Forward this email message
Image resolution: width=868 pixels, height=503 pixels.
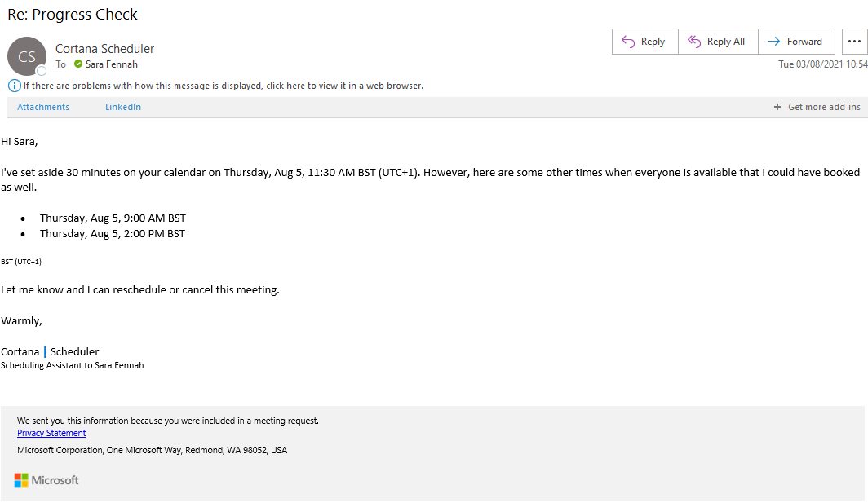click(795, 42)
